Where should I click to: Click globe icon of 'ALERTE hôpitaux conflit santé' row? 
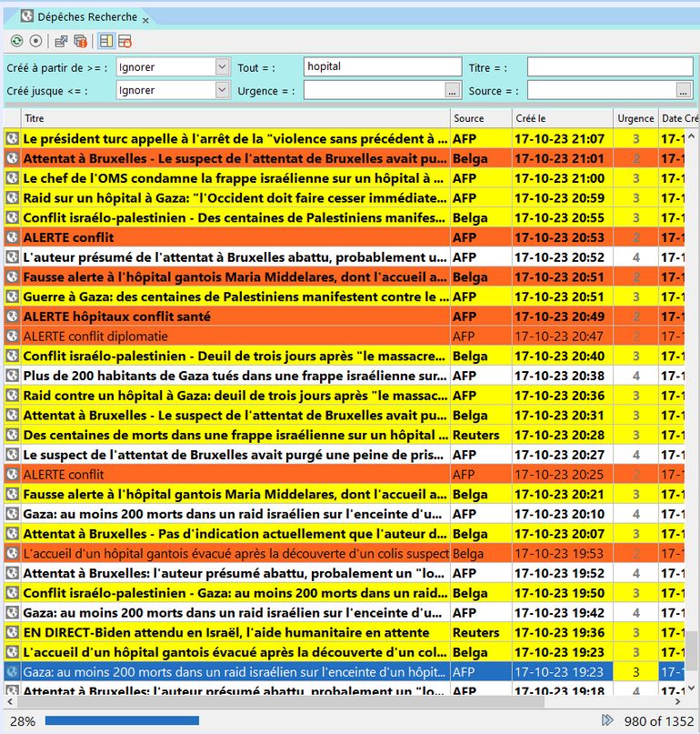pos(12,317)
